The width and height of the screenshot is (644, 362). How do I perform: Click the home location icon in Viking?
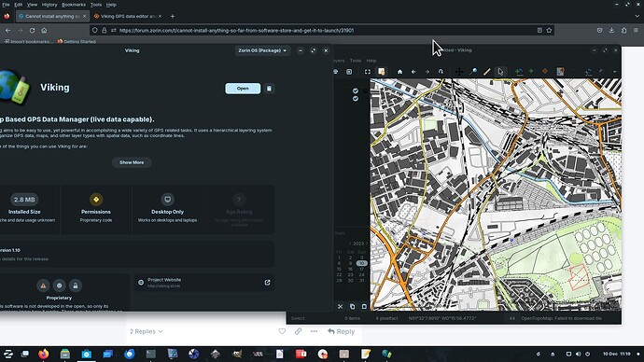pos(399,72)
